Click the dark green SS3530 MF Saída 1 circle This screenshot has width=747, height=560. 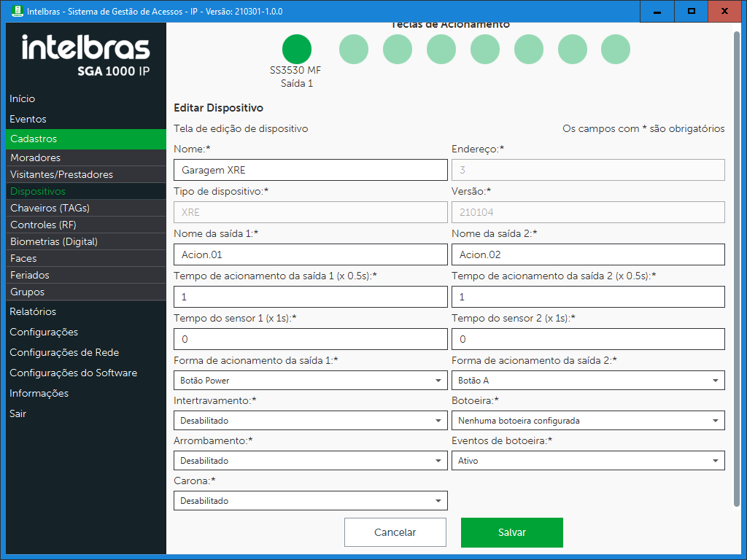point(296,49)
